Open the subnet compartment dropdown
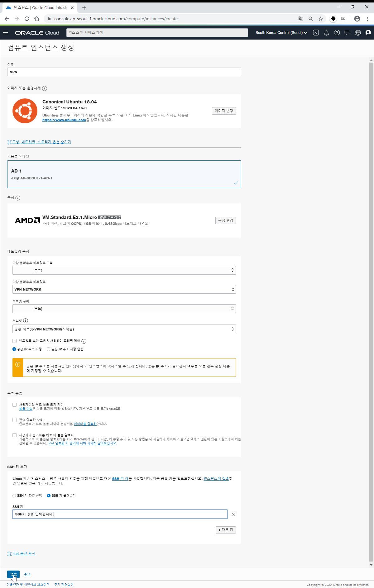This screenshot has width=374, height=588. click(x=124, y=309)
